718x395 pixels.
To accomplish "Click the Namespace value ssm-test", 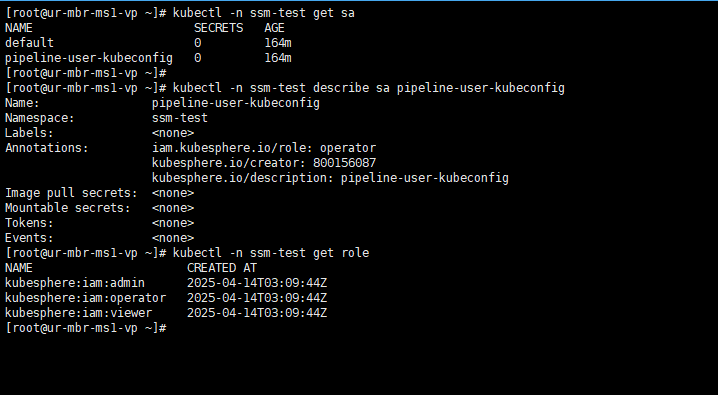I will pos(180,118).
